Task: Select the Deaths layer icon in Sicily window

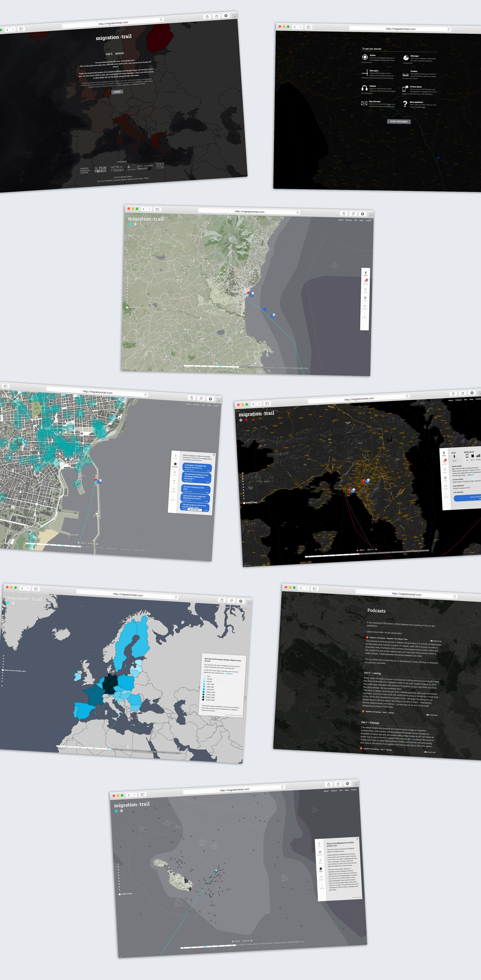Action: (x=365, y=315)
